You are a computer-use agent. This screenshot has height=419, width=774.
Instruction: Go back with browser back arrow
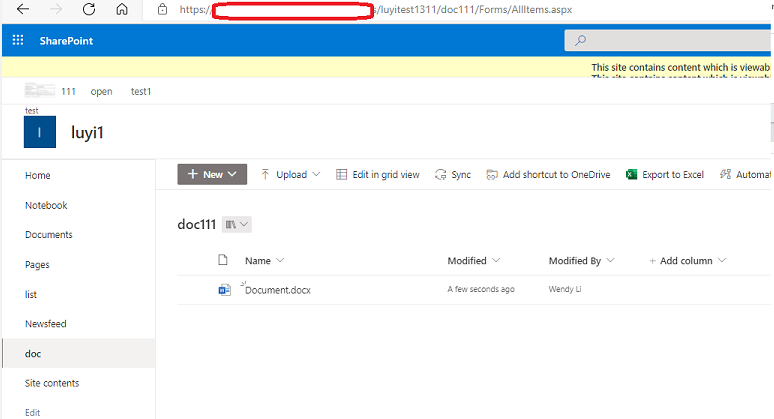tap(23, 9)
